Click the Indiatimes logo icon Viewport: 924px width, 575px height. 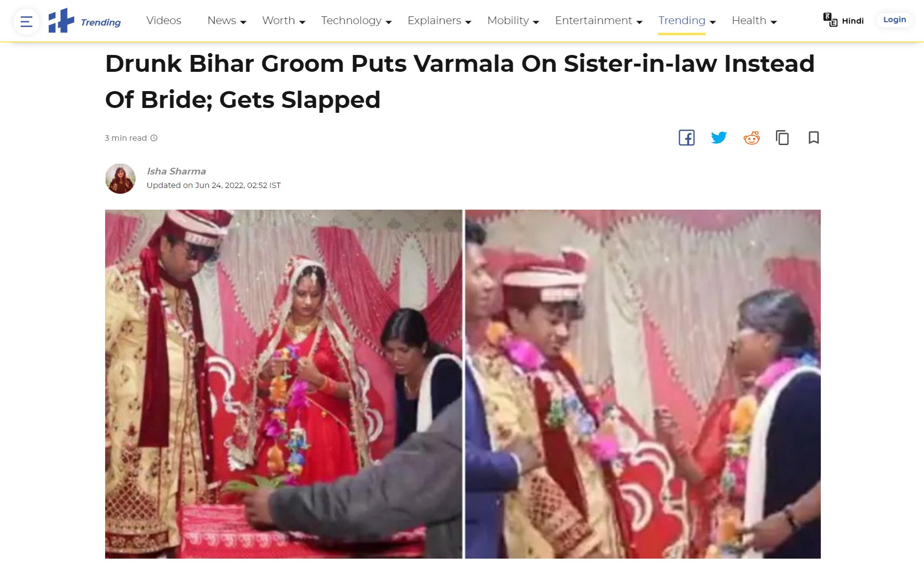[x=61, y=21]
